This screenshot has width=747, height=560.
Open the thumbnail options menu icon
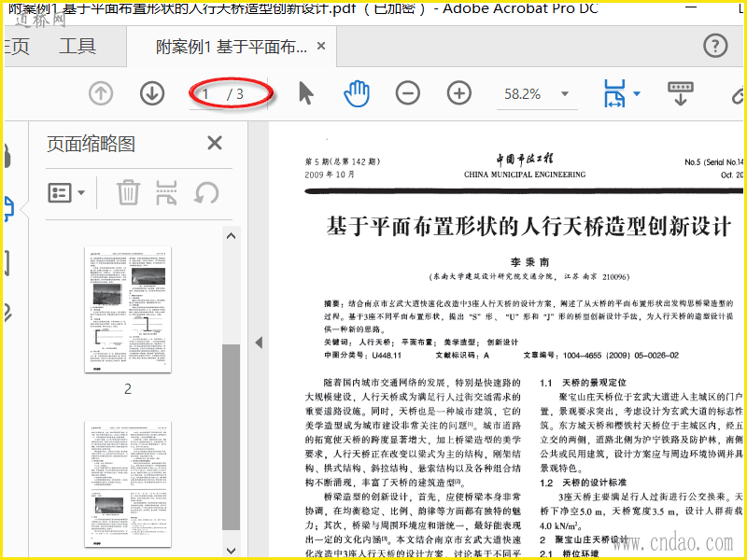click(x=60, y=193)
